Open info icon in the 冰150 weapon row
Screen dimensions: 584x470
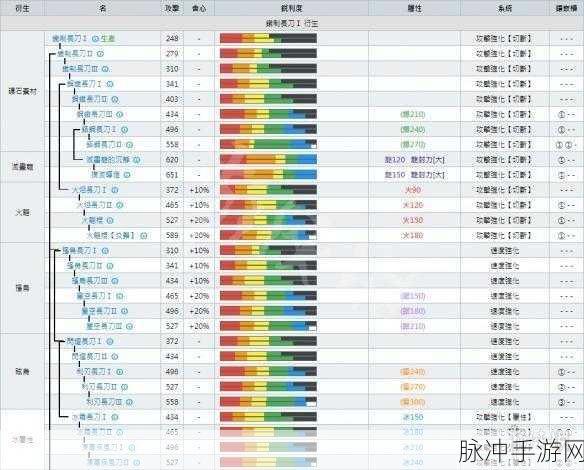pos(115,417)
